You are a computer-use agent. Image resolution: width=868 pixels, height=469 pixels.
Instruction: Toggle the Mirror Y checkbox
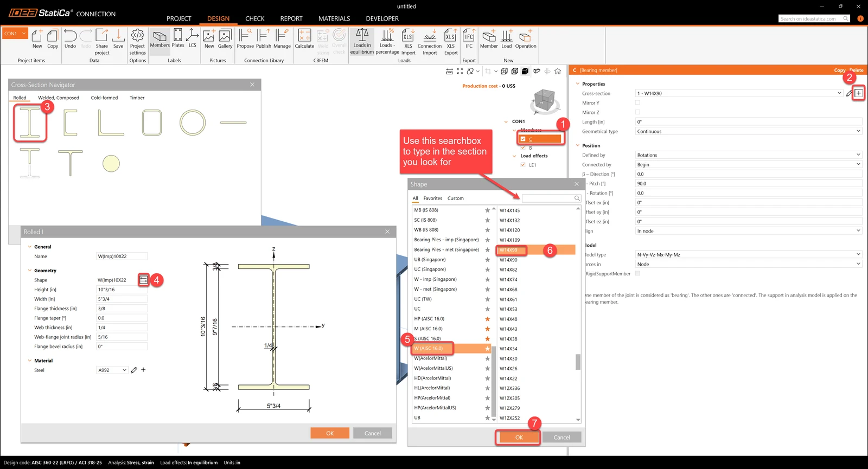click(637, 102)
